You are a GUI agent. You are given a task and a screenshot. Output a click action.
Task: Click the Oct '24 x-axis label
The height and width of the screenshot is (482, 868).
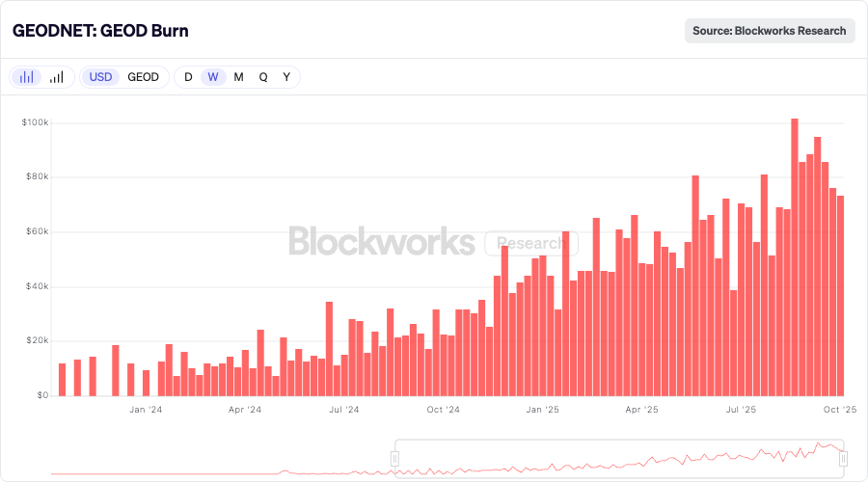coord(443,410)
